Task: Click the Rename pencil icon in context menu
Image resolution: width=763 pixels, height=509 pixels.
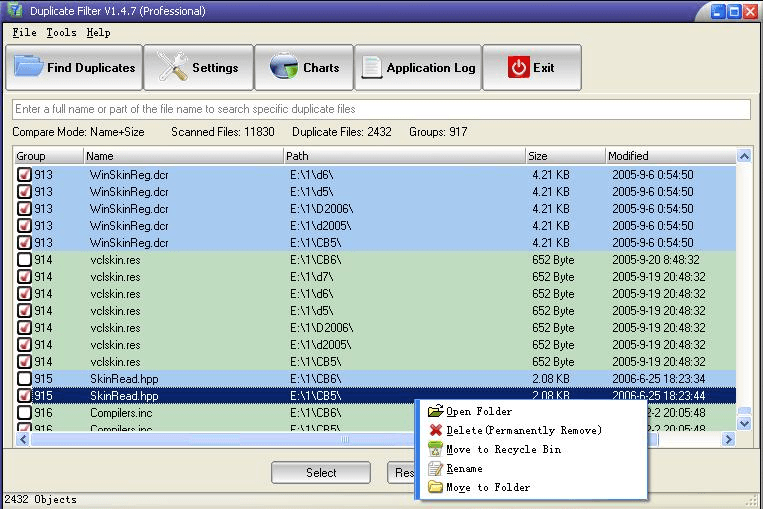Action: coord(435,468)
